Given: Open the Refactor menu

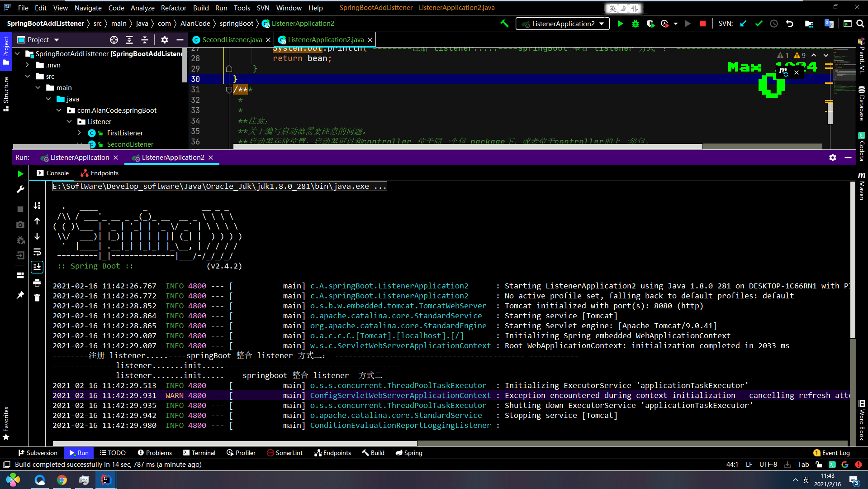Looking at the screenshot, I should [x=173, y=8].
